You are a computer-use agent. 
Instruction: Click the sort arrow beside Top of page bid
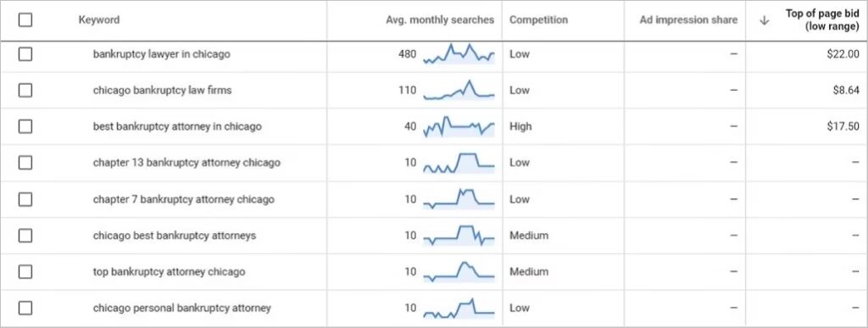pyautogui.click(x=765, y=19)
